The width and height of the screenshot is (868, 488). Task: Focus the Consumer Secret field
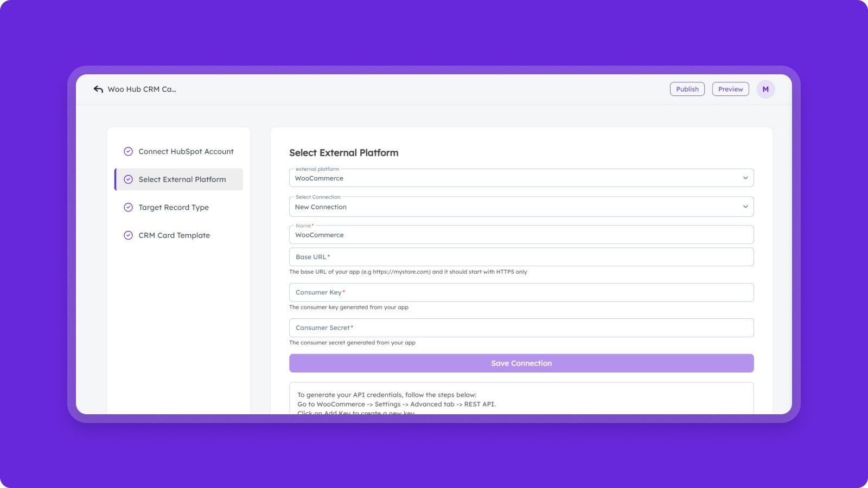click(x=521, y=328)
